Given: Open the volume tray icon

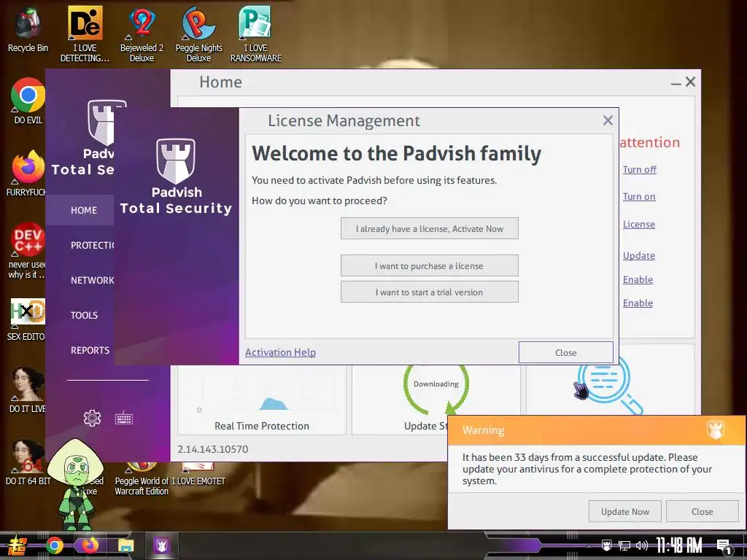Looking at the screenshot, I should (x=642, y=545).
